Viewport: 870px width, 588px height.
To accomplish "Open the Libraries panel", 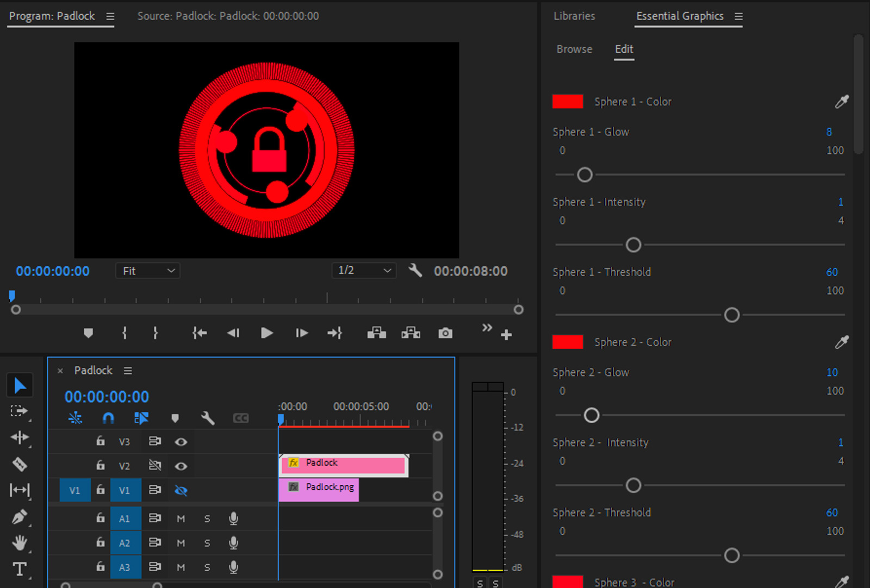I will click(x=574, y=16).
